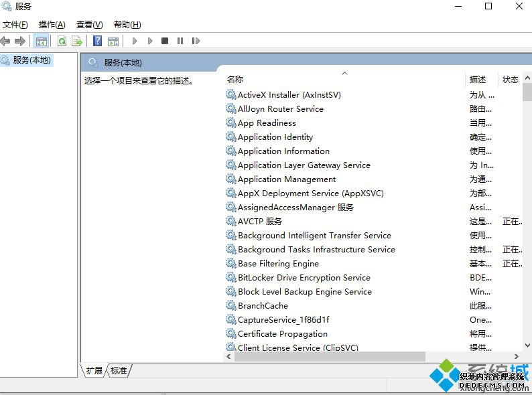Click gear icon of AVCTP 服务
This screenshot has width=532, height=395.
(230, 221)
